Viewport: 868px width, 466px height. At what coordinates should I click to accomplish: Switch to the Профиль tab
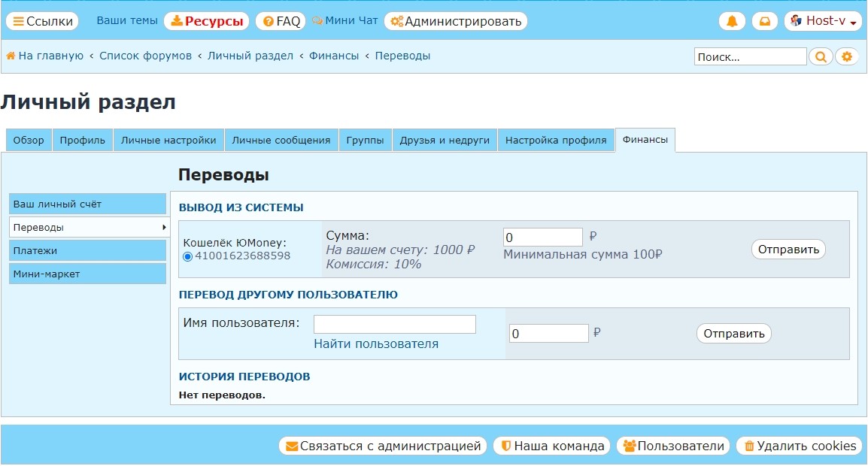[82, 140]
